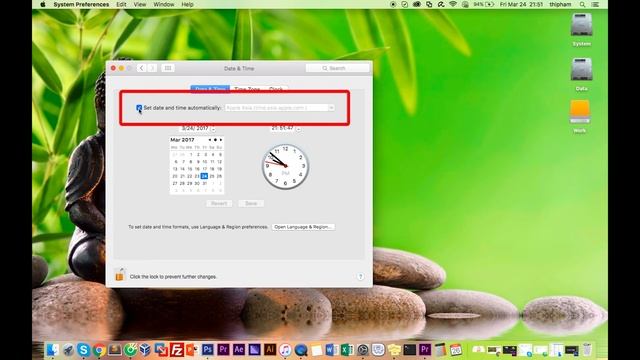Screen dimensions: 640x360
Task: Click the Save button
Action: 251,203
